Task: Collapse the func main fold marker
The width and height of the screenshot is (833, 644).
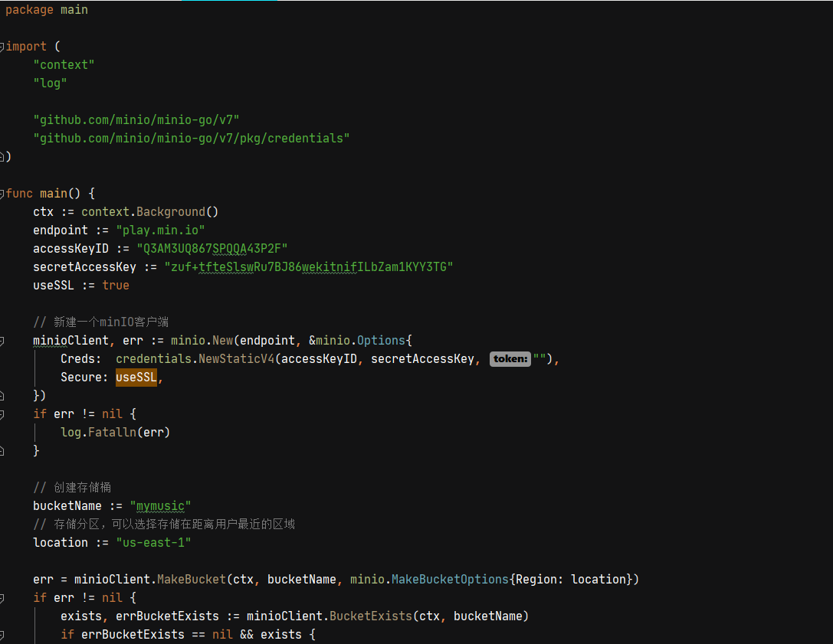Action: point(2,194)
